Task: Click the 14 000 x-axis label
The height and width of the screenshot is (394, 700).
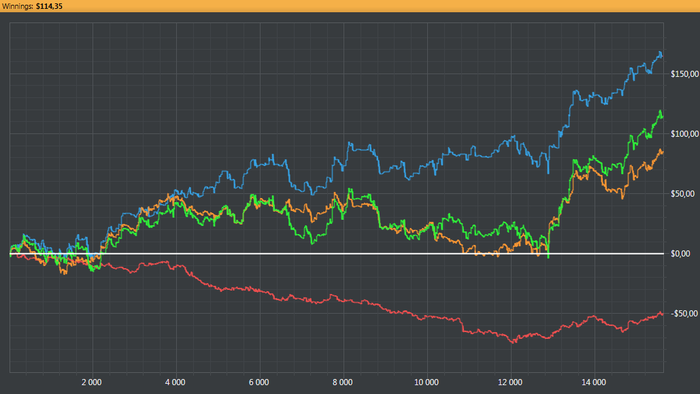Action: pyautogui.click(x=594, y=382)
